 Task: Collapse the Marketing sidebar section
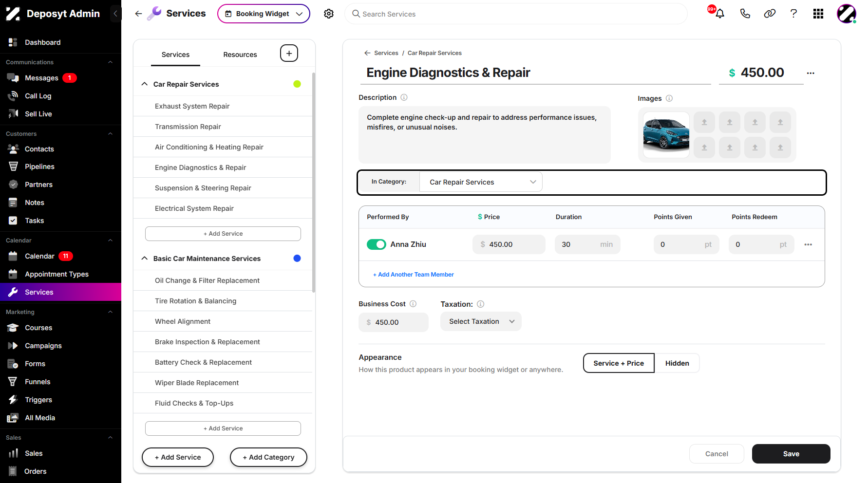pyautogui.click(x=110, y=312)
